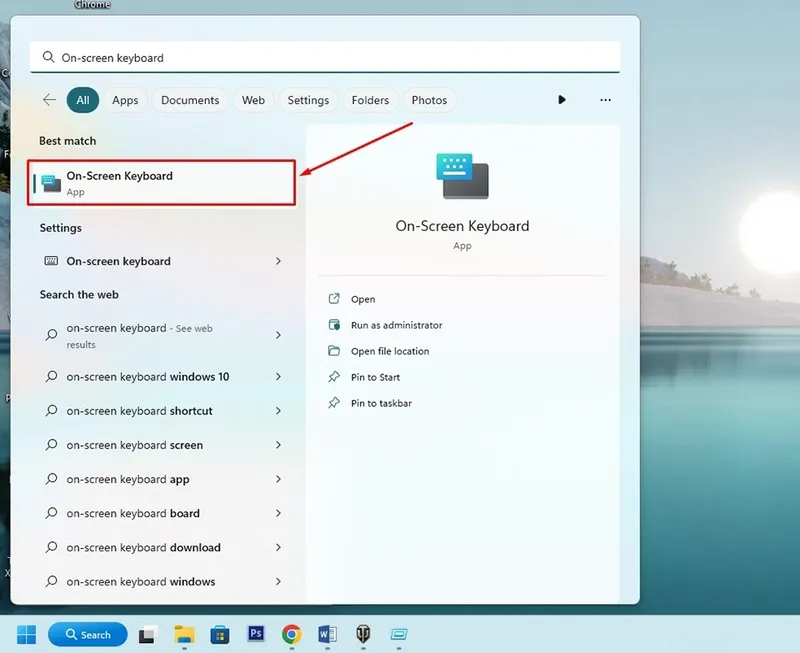Open Microsoft Word from the taskbar
Screen dimensions: 800x653
(327, 635)
